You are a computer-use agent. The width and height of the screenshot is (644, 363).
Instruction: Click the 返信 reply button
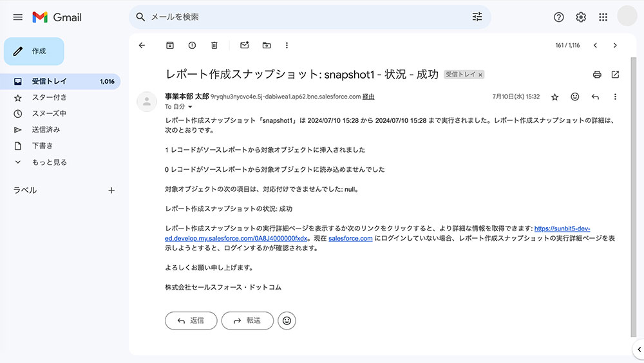point(191,321)
